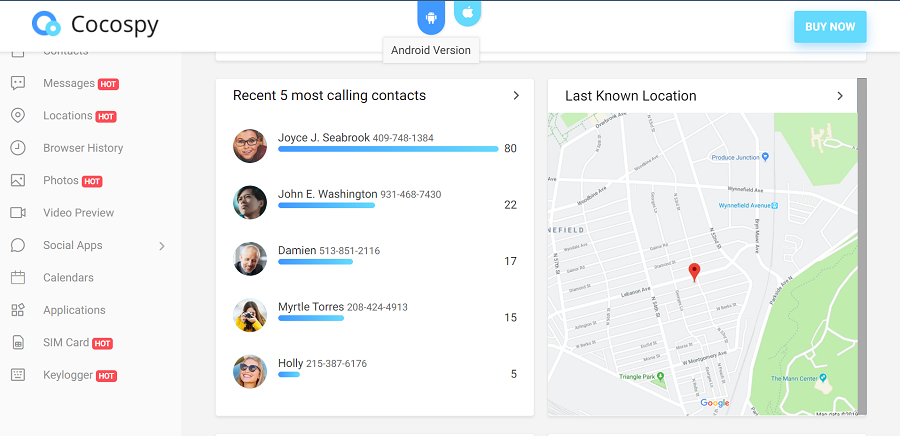Click The Mann Center marker on map
The image size is (900, 436).
pyautogui.click(x=823, y=378)
